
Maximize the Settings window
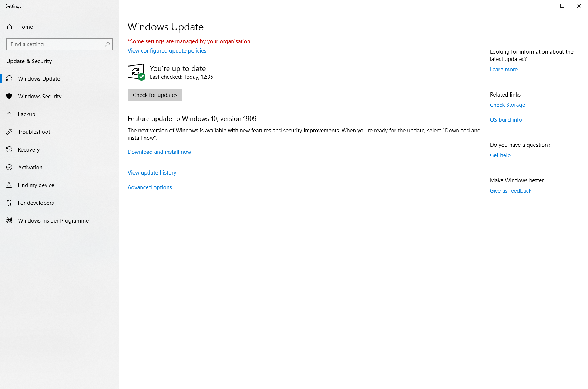(x=562, y=6)
